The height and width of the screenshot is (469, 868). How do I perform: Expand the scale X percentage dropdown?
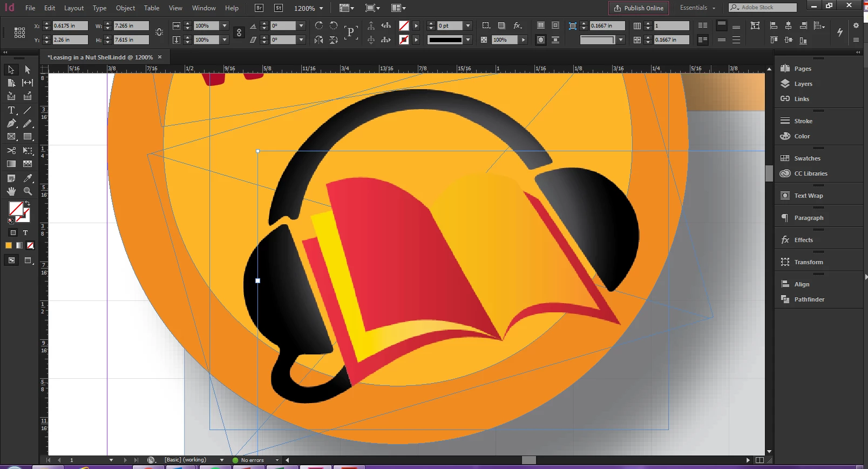225,25
